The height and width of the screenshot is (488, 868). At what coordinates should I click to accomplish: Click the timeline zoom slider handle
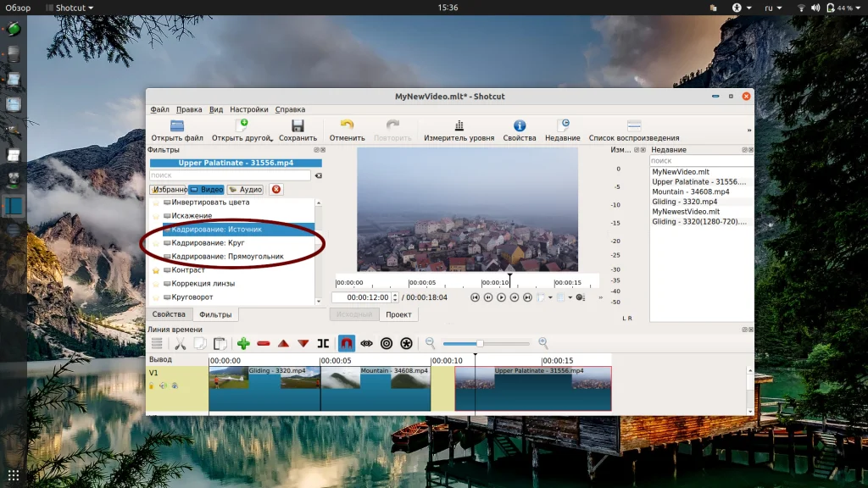[x=480, y=343]
